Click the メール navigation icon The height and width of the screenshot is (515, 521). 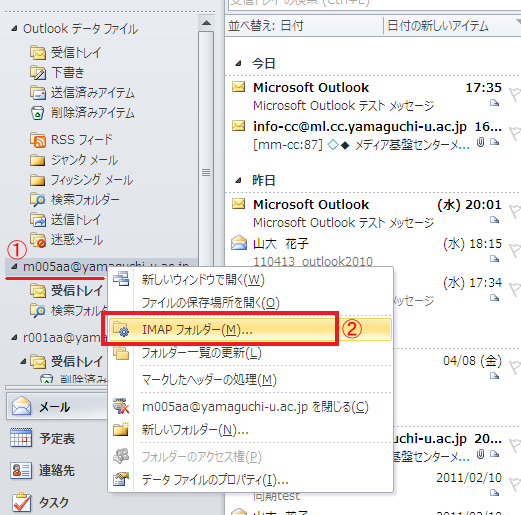(21, 406)
